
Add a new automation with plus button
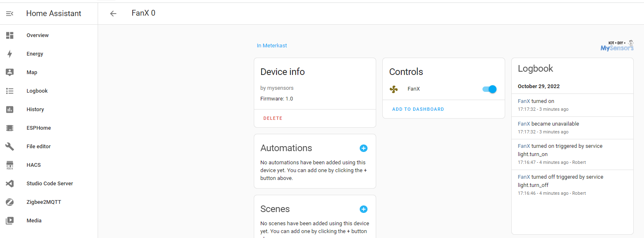point(363,148)
